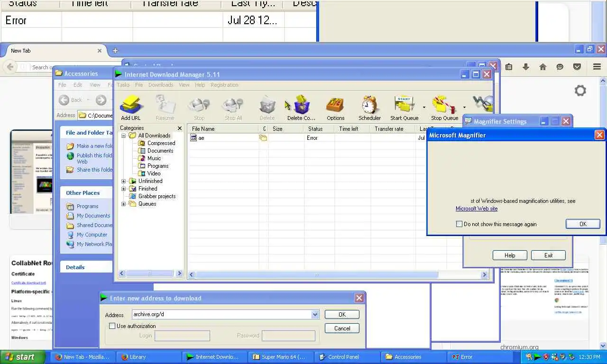The image size is (607, 364).
Task: Open the Downloads menu in IDM
Action: coord(161,85)
